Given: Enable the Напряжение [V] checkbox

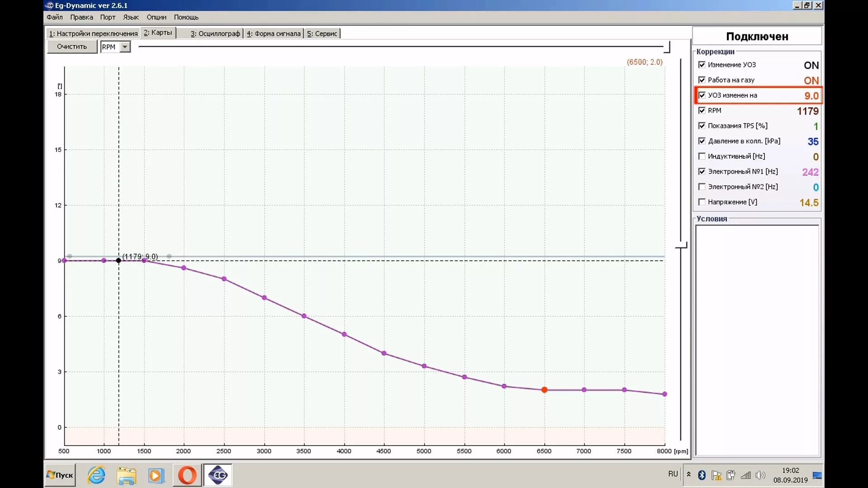Looking at the screenshot, I should pos(702,202).
